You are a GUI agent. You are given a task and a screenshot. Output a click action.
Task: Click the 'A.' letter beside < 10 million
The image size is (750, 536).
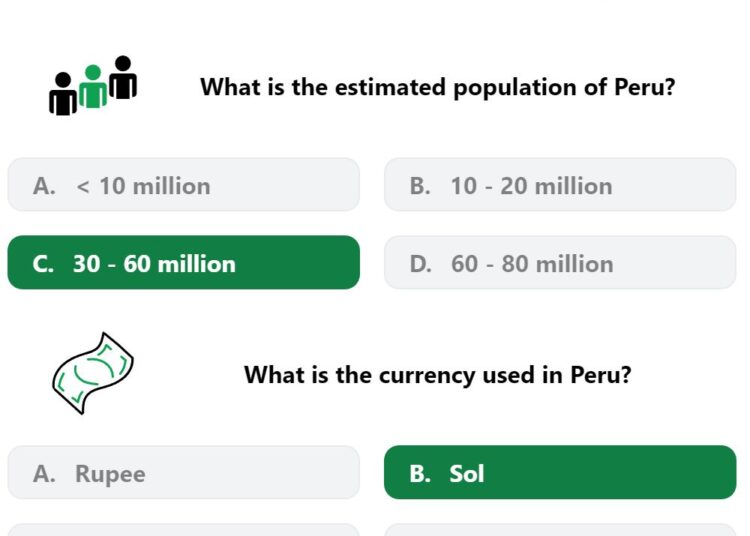(44, 186)
